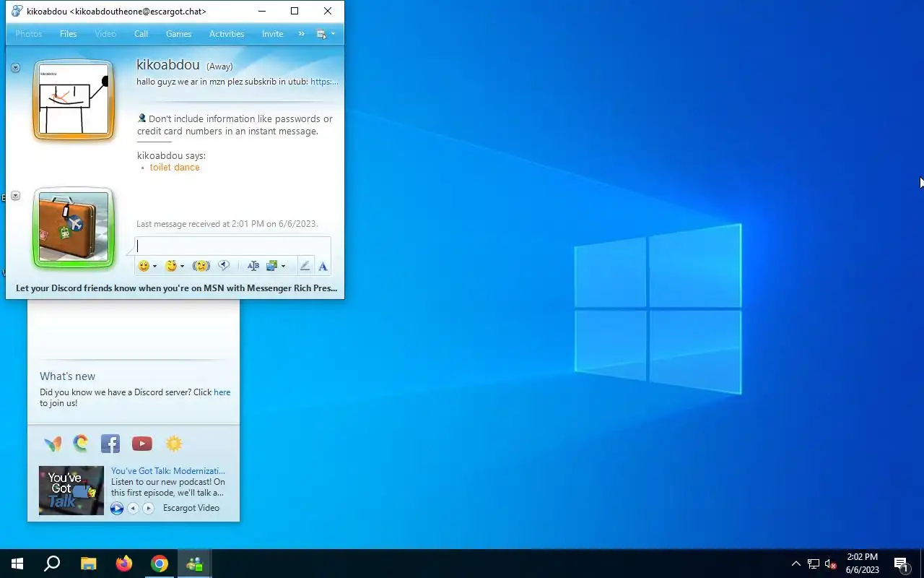924x578 pixels.
Task: Open Google Chrome from taskbar
Action: [160, 564]
